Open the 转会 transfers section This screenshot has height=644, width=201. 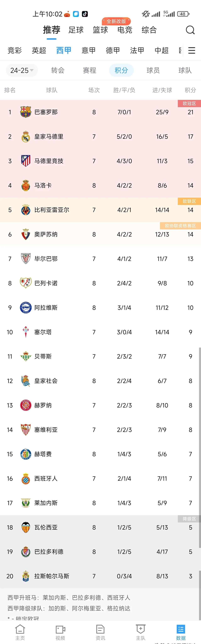pos(58,71)
